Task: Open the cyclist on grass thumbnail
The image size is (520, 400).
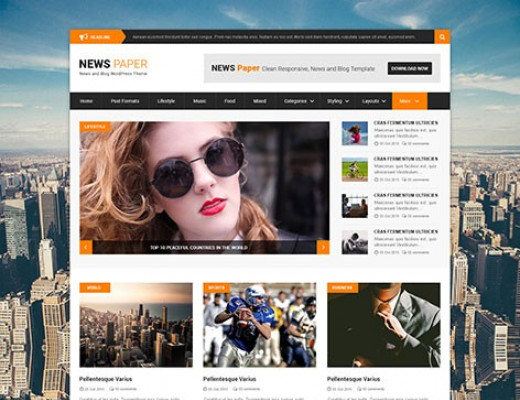Action: (x=355, y=170)
